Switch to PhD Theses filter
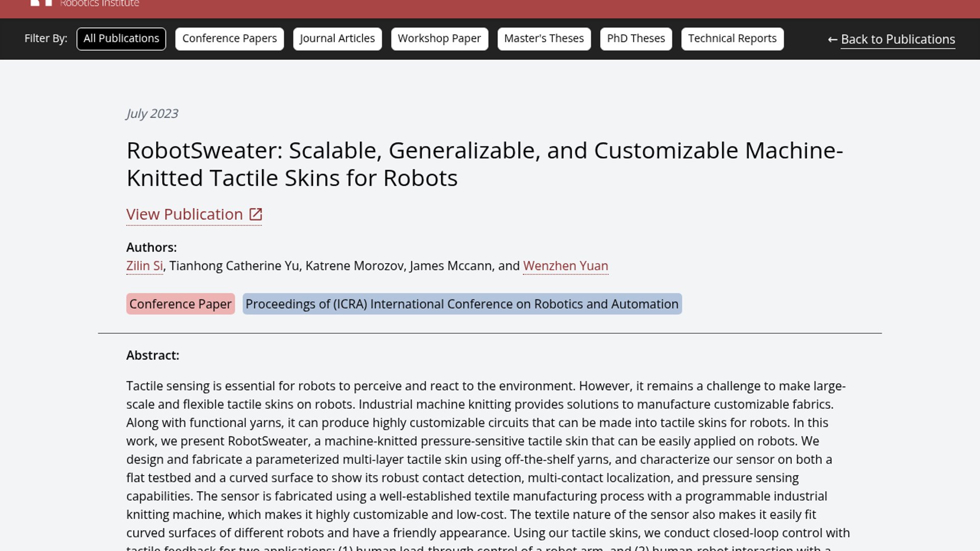 635,39
